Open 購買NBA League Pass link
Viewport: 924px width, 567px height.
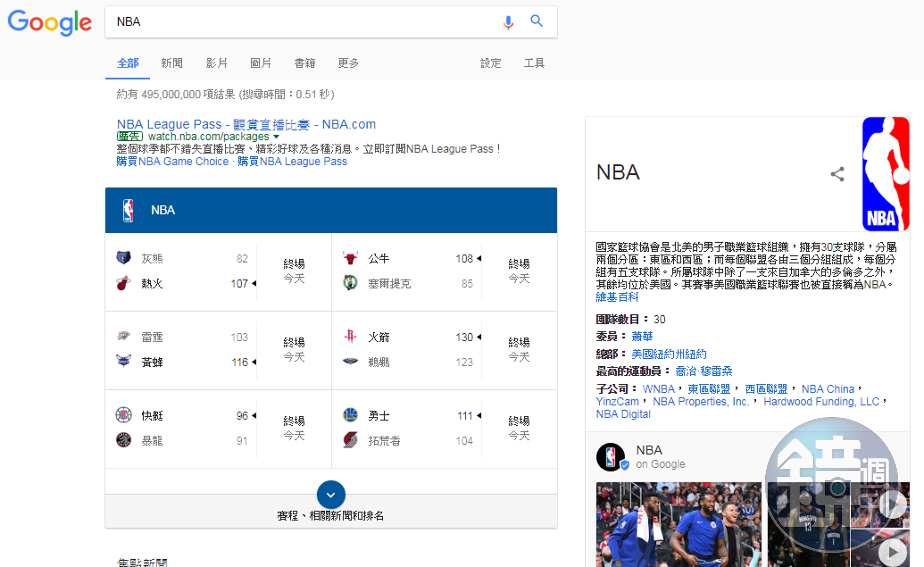292,161
